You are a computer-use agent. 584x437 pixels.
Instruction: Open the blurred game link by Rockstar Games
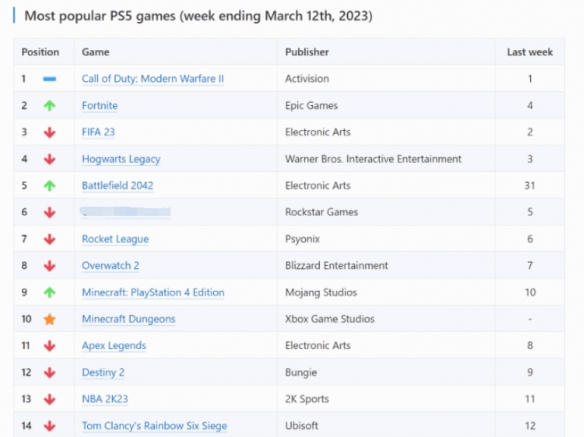click(126, 212)
